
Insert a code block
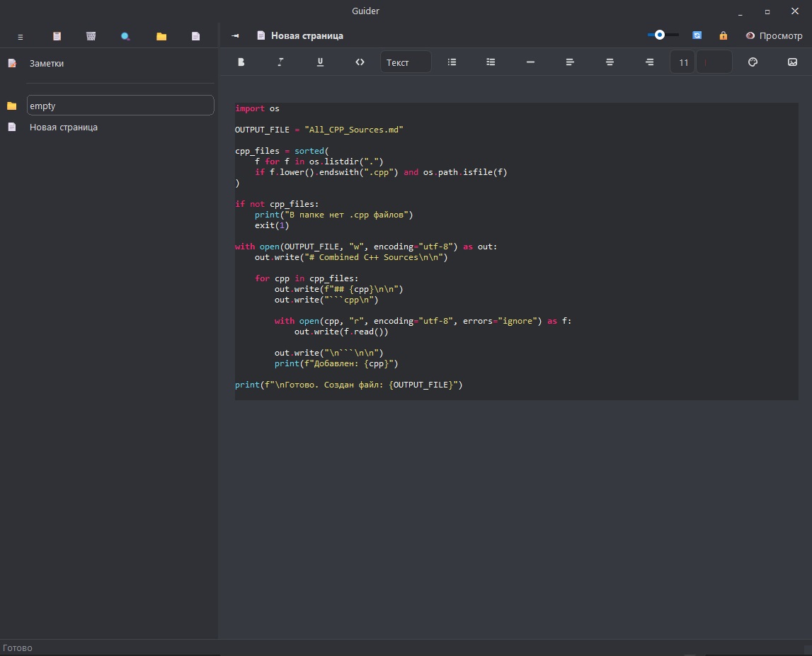[x=360, y=62]
